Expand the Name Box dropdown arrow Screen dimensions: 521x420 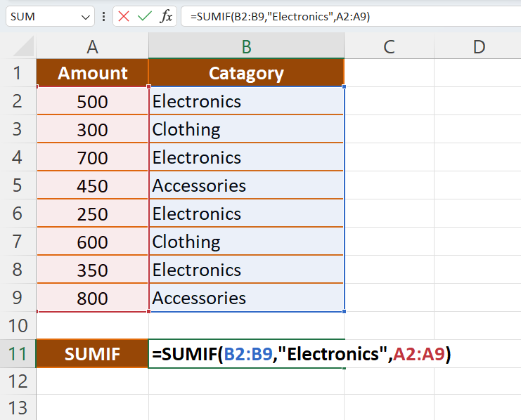(85, 17)
